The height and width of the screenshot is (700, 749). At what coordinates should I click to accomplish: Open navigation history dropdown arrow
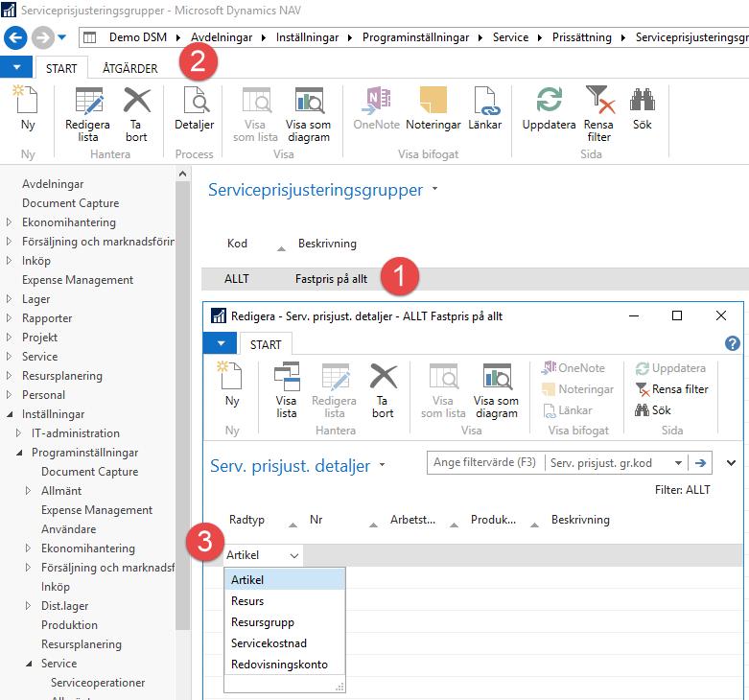click(62, 37)
